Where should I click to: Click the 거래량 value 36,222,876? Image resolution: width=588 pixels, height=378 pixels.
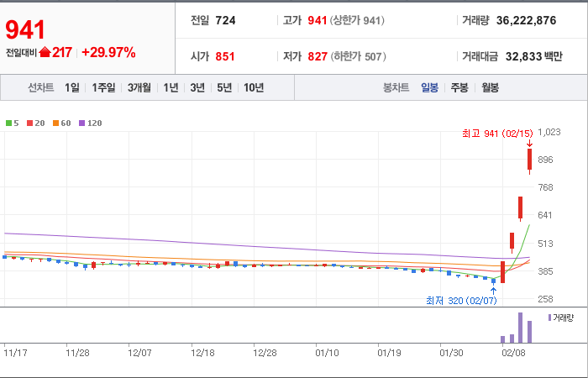click(526, 20)
